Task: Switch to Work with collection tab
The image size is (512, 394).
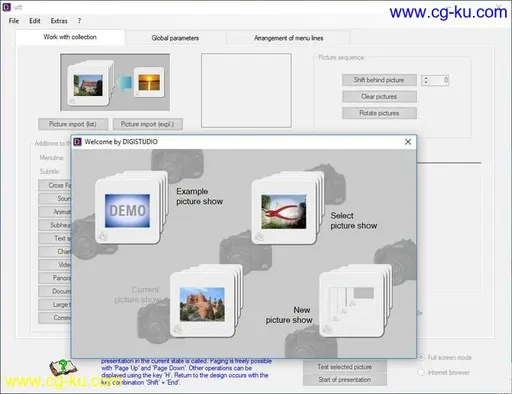Action: click(x=70, y=37)
